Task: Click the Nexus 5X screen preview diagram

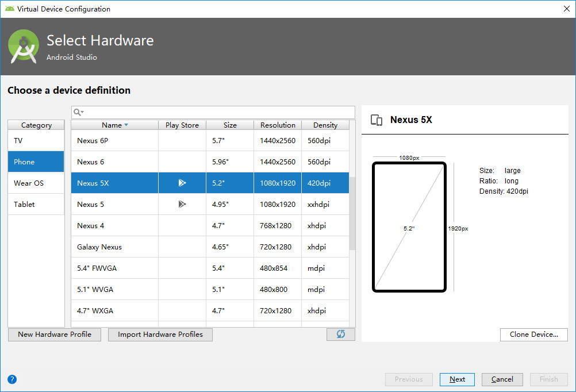Action: (x=409, y=227)
